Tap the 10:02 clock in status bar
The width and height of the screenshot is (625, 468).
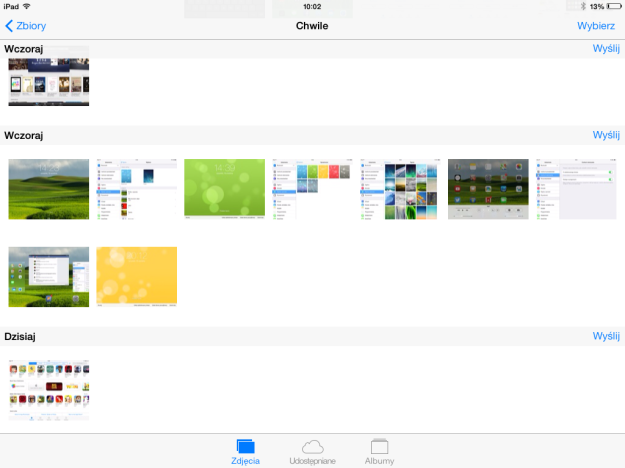tap(312, 6)
